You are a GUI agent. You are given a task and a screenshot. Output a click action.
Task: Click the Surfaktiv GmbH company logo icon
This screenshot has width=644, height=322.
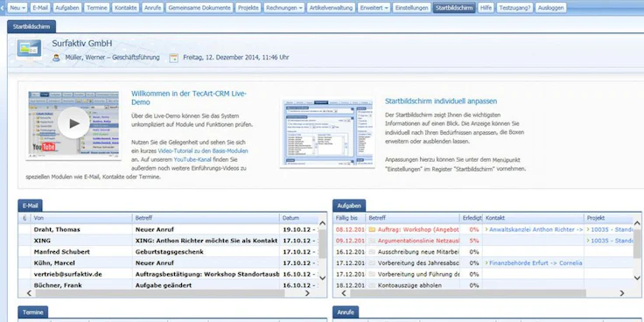pos(29,48)
